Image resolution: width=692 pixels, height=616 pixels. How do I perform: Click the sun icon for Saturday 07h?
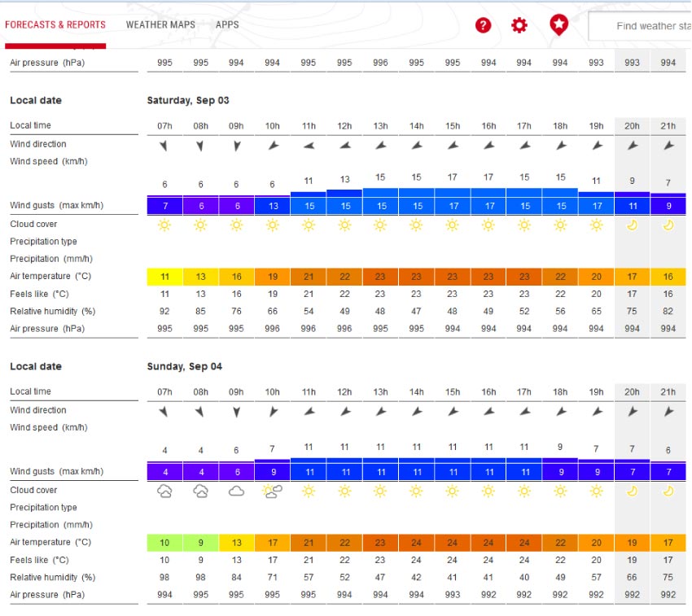point(164,225)
